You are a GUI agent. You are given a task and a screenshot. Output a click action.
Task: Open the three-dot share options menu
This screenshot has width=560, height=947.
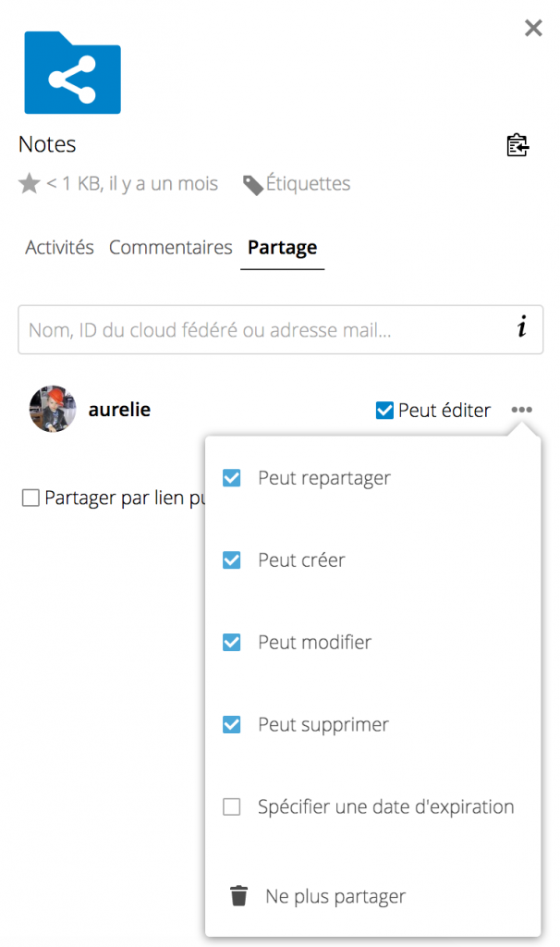click(522, 410)
